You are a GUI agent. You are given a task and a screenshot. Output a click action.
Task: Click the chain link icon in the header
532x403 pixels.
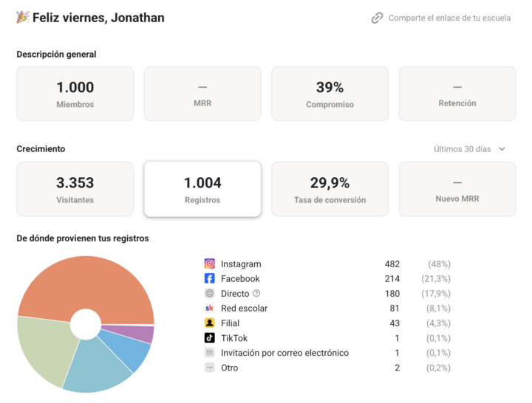[377, 18]
